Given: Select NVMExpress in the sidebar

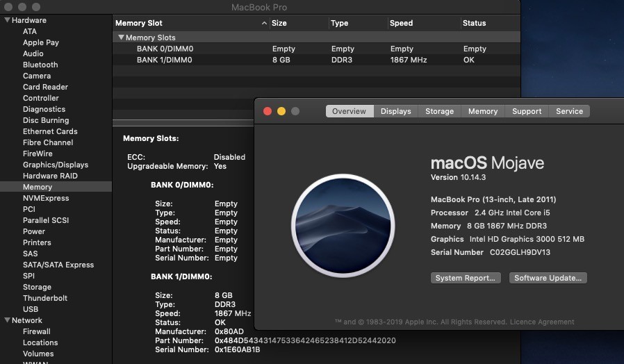Looking at the screenshot, I should pos(46,198).
